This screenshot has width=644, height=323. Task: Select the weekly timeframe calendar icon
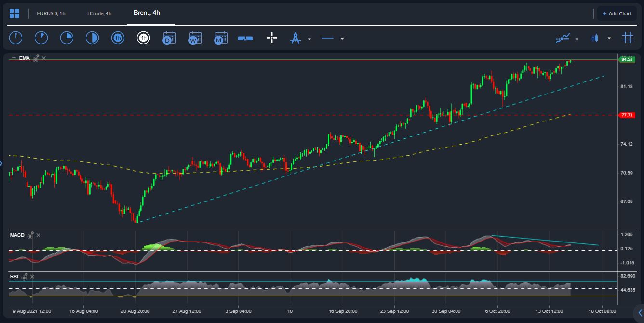(195, 38)
